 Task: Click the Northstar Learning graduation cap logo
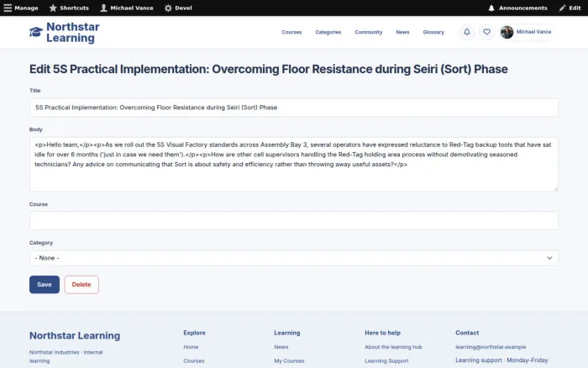[36, 32]
